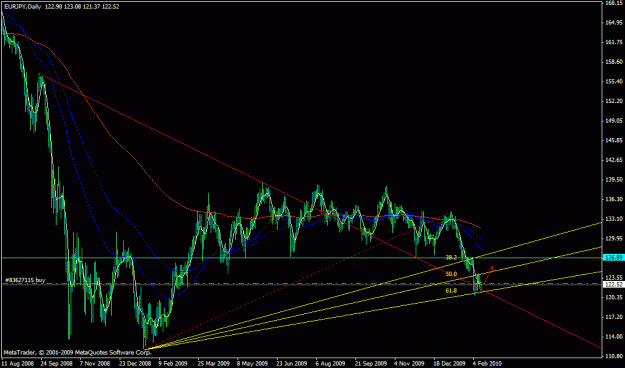Click the 25 Mar 2009 date label

[213, 364]
